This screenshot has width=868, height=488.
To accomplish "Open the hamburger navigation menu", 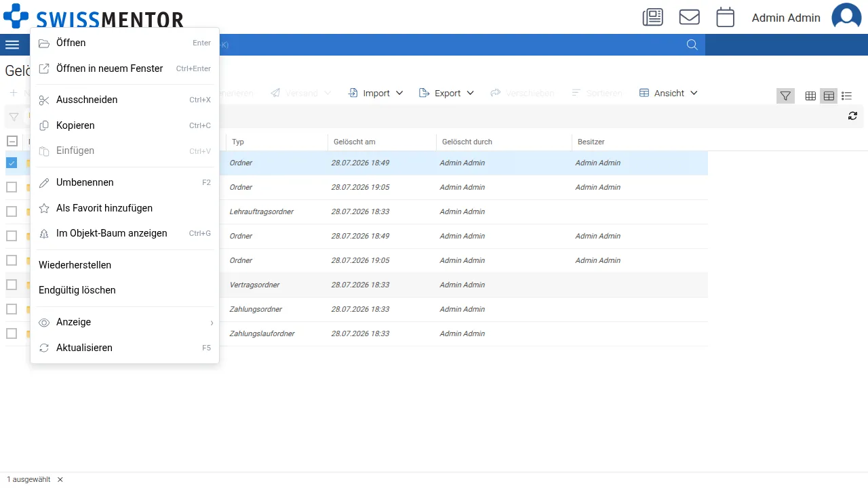I will point(12,45).
